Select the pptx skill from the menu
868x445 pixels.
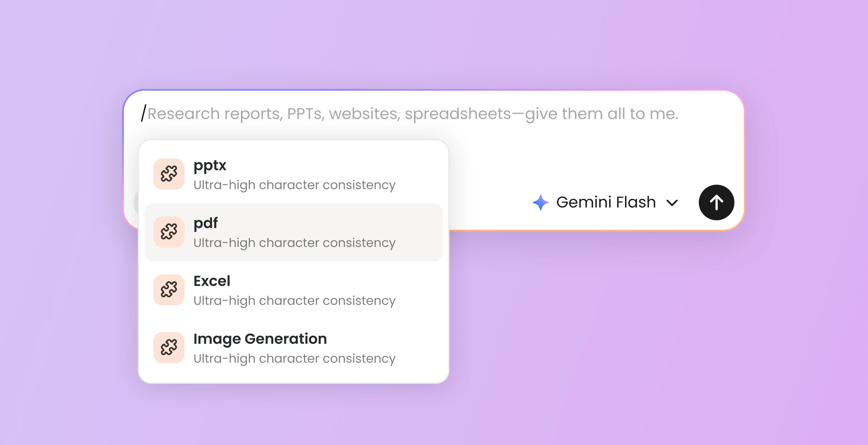point(293,174)
